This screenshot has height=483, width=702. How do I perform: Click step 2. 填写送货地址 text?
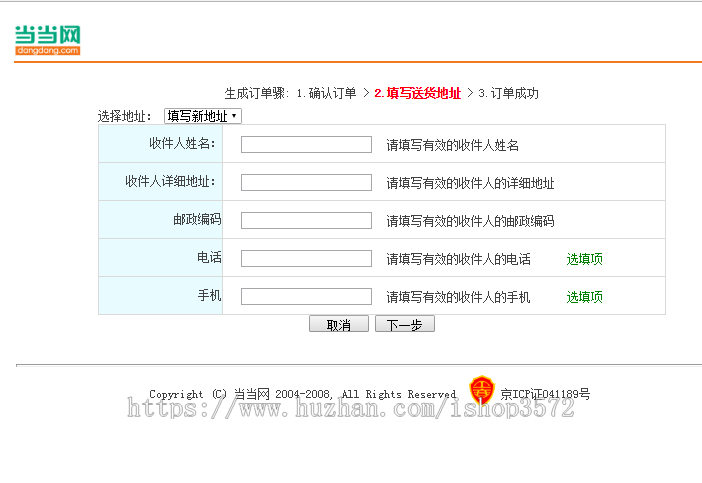pos(417,93)
